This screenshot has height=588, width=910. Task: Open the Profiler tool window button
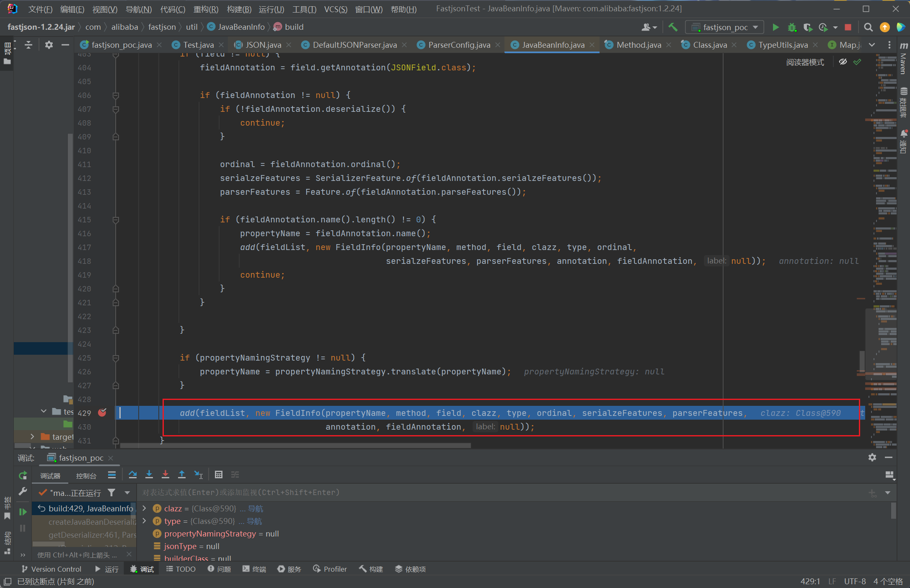coord(330,569)
